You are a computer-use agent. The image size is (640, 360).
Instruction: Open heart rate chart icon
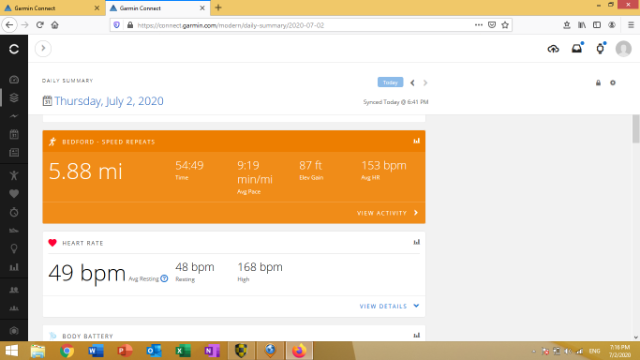pyautogui.click(x=416, y=242)
